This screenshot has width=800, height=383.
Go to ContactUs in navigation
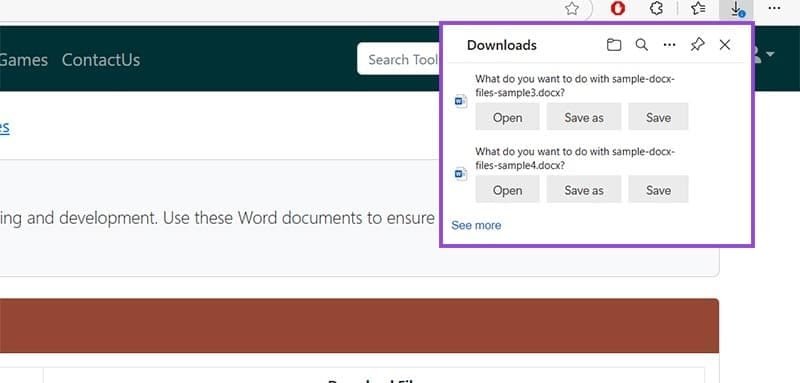point(101,60)
